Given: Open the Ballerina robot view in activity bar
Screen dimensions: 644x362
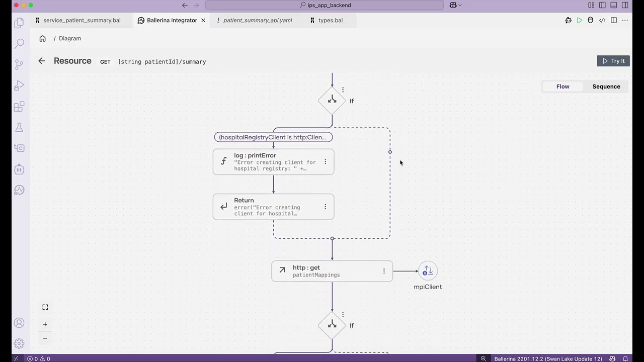Looking at the screenshot, I should point(19,169).
